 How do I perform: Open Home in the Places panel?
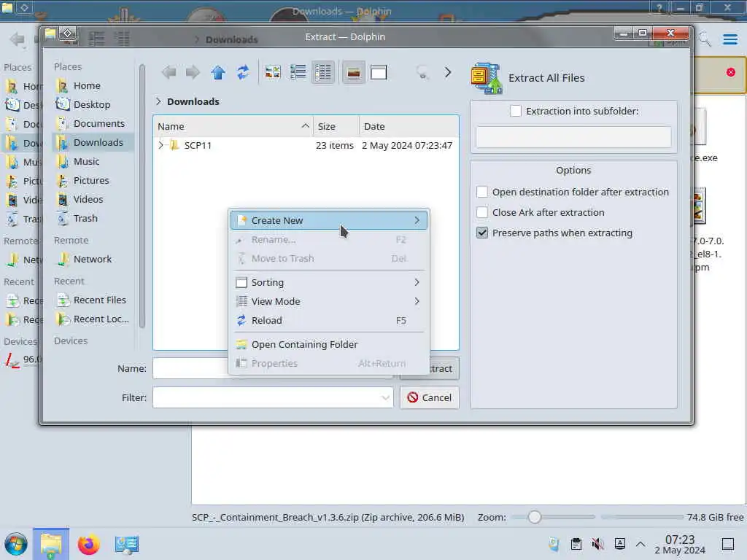(x=93, y=86)
